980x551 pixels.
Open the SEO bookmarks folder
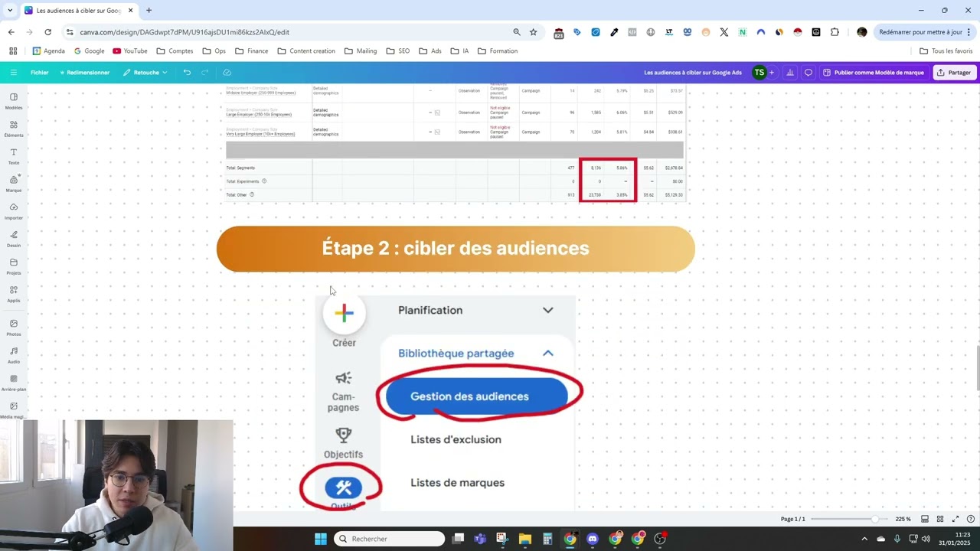[x=398, y=51]
